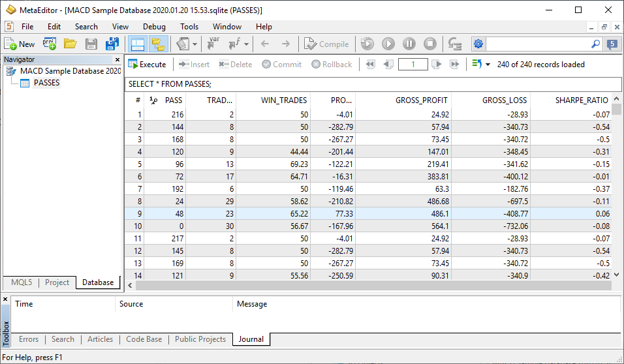Go forward with the right arrow icon

pos(286,44)
